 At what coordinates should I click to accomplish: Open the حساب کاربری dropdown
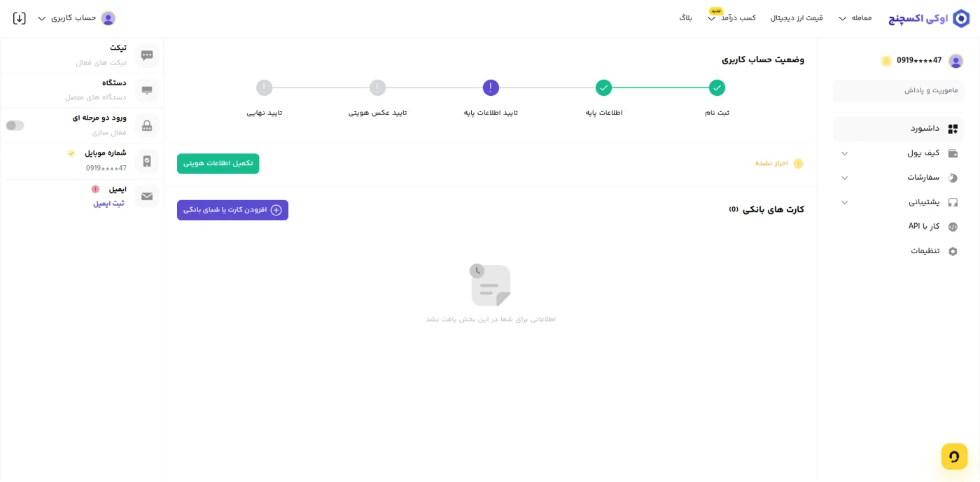click(76, 18)
